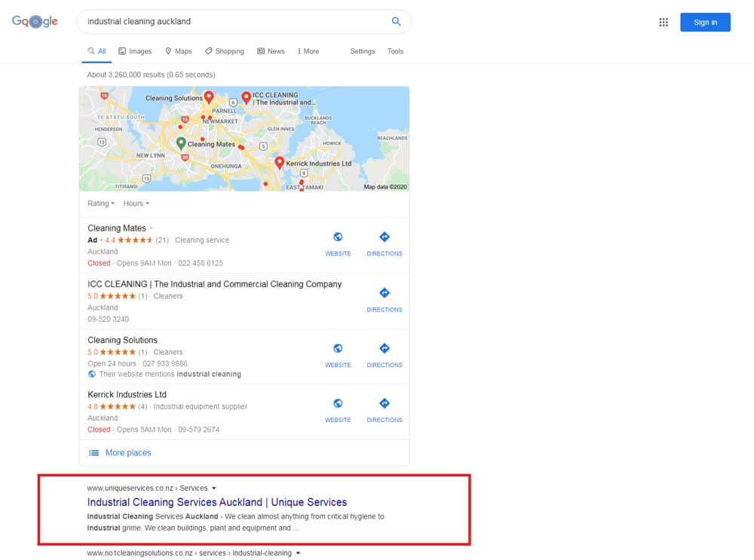Click the Google logo
754x560 pixels.
pyautogui.click(x=35, y=21)
